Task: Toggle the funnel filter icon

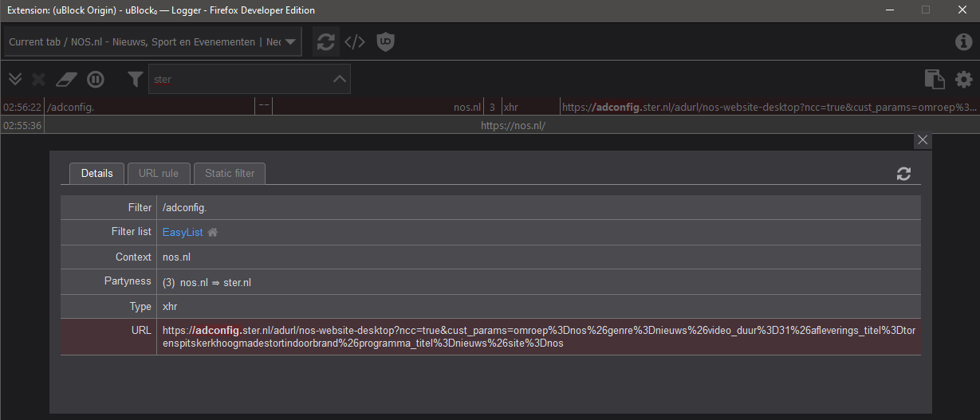Action: point(136,79)
